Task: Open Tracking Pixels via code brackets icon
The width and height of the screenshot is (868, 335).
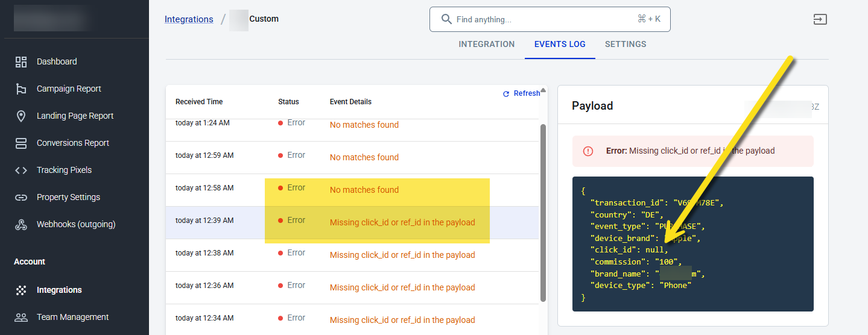Action: pyautogui.click(x=21, y=170)
